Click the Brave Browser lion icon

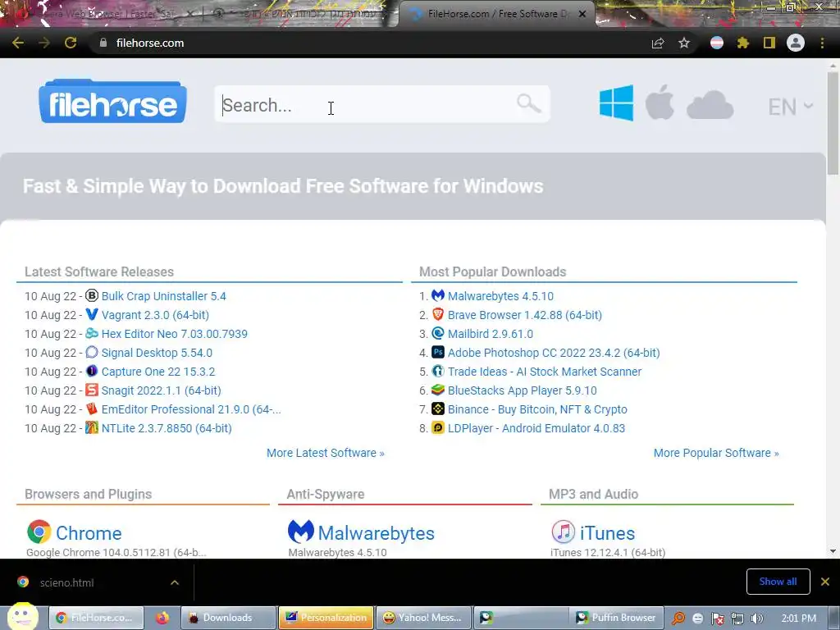(438, 314)
